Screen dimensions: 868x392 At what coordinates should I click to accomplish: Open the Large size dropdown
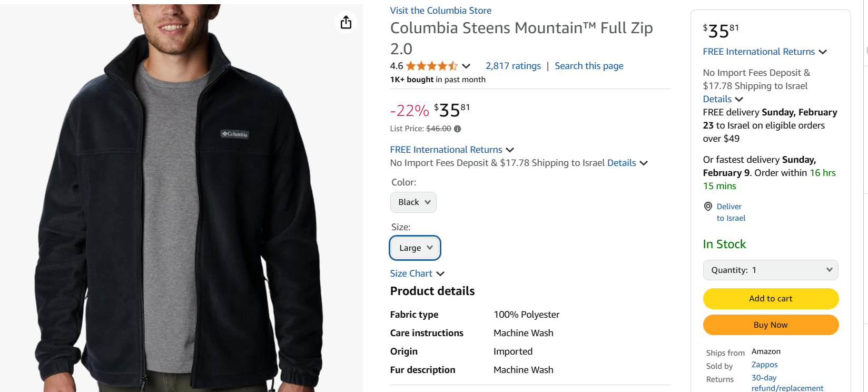pos(415,248)
